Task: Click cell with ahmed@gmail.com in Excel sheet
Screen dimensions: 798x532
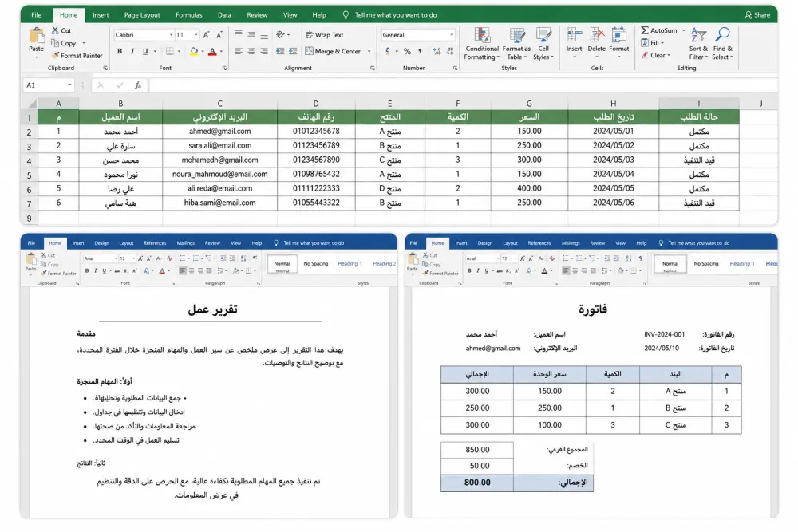Action: 220,132
